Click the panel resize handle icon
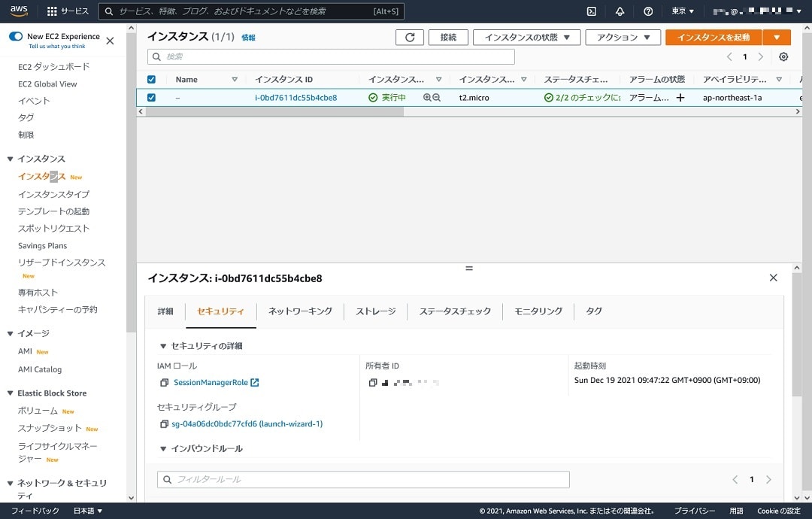Screen dimensions: 812x519 click(469, 269)
